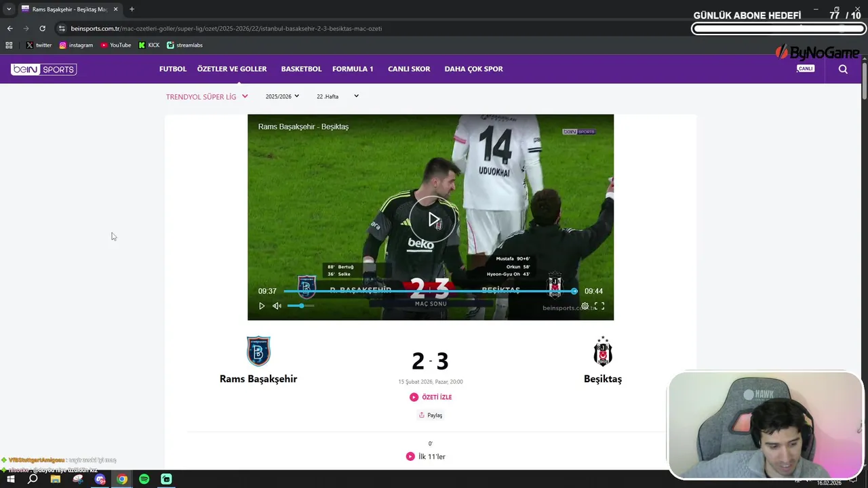Open the beIN SPORTS logo home link

coord(43,69)
